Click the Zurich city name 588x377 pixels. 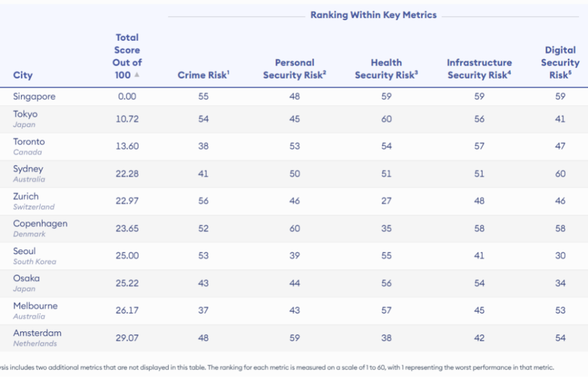pos(26,196)
